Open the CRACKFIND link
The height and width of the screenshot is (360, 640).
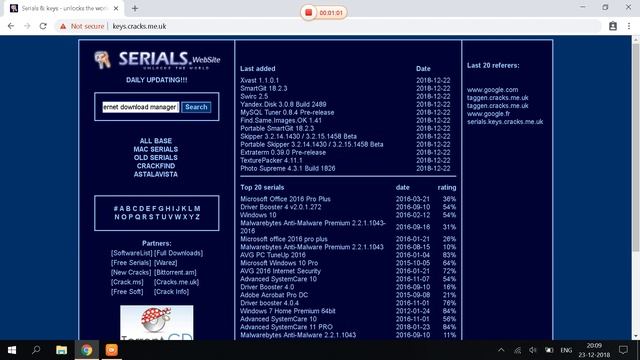click(156, 166)
